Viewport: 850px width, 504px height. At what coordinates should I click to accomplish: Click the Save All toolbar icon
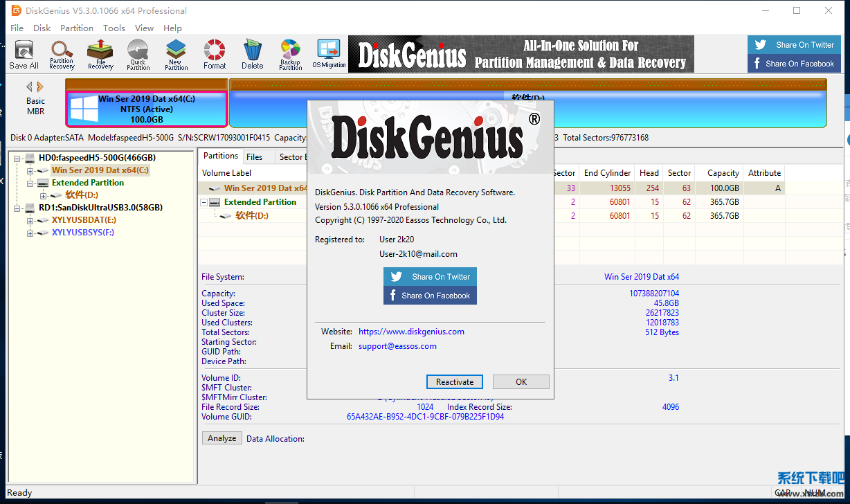(24, 55)
